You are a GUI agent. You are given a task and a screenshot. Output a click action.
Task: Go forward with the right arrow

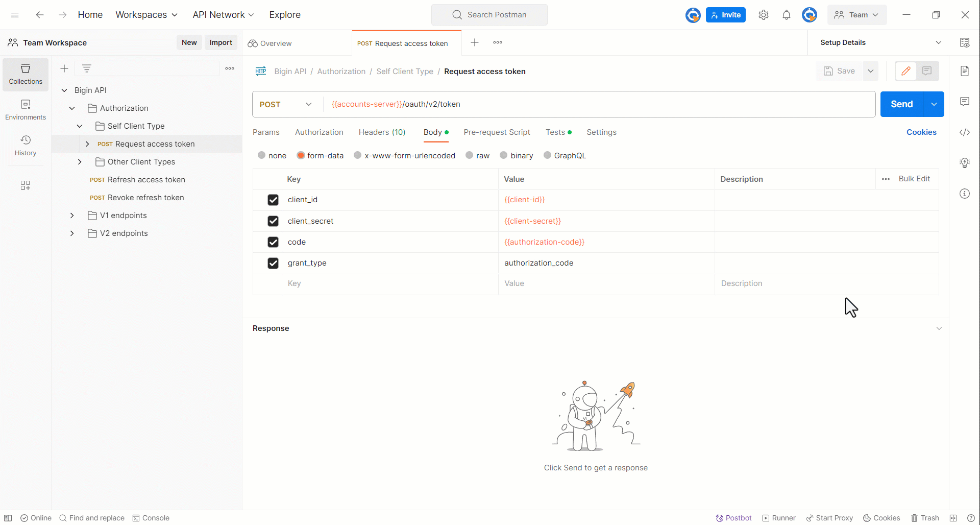point(62,15)
